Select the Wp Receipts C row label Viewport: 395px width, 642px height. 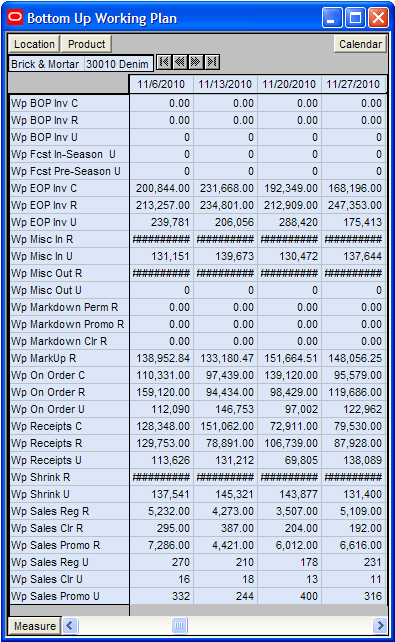(x=69, y=426)
